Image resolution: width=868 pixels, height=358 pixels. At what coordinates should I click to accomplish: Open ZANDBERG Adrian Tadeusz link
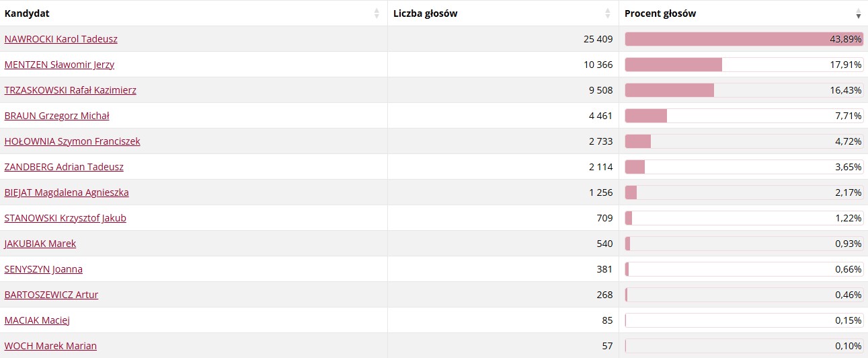(x=64, y=167)
